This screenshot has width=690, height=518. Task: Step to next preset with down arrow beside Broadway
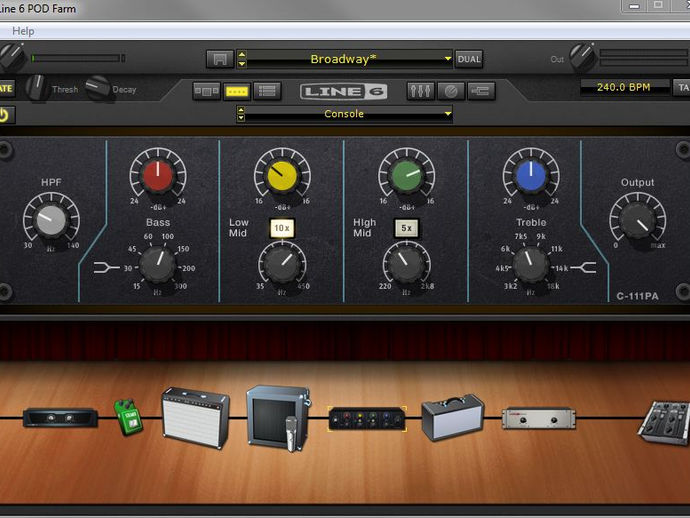click(242, 63)
